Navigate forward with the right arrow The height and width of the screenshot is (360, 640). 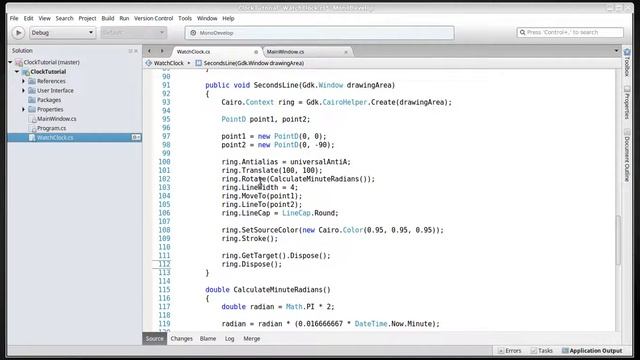click(x=162, y=51)
